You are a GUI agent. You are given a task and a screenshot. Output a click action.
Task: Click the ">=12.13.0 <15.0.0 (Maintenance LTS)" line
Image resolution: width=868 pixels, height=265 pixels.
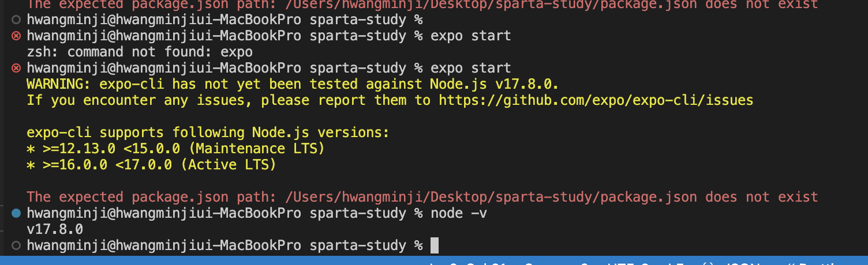pyautogui.click(x=175, y=149)
